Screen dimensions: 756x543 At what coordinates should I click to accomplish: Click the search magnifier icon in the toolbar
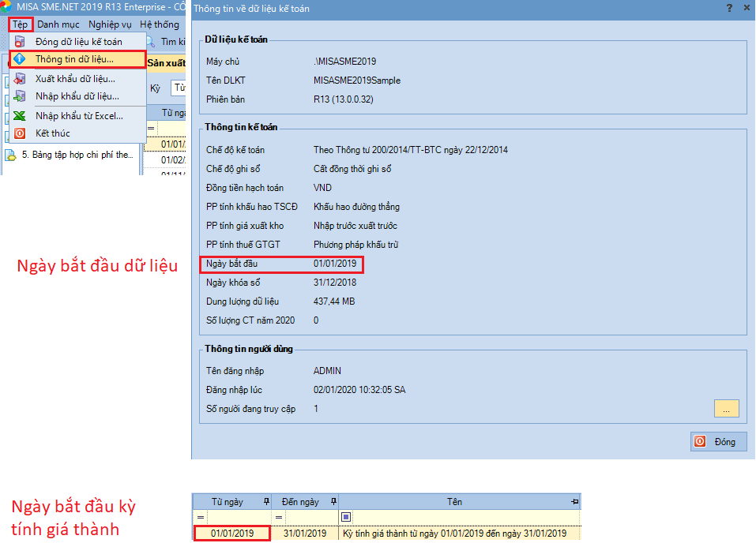pyautogui.click(x=149, y=42)
